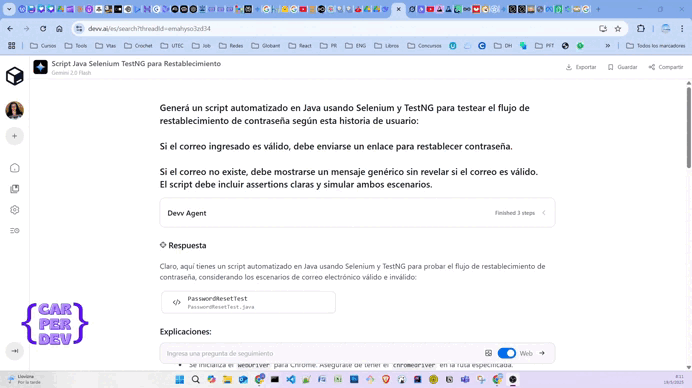Open PasswordResetTest code file card
This screenshot has width=692, height=388.
248,302
